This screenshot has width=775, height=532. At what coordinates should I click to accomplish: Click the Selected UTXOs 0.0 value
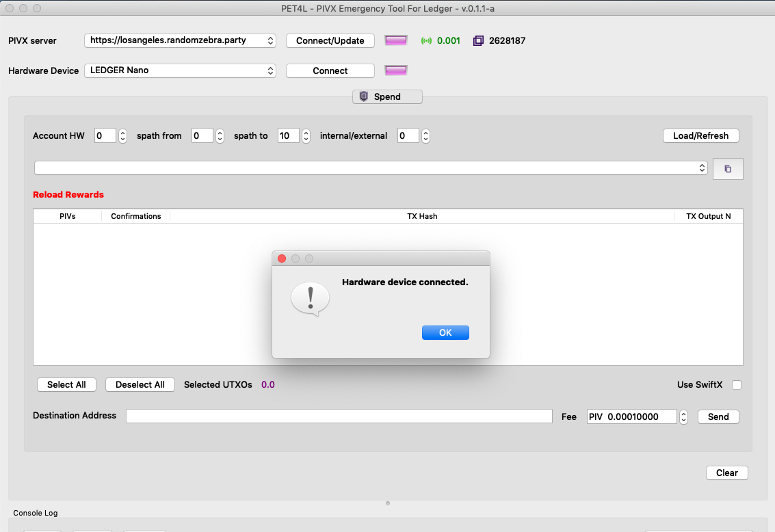point(268,385)
